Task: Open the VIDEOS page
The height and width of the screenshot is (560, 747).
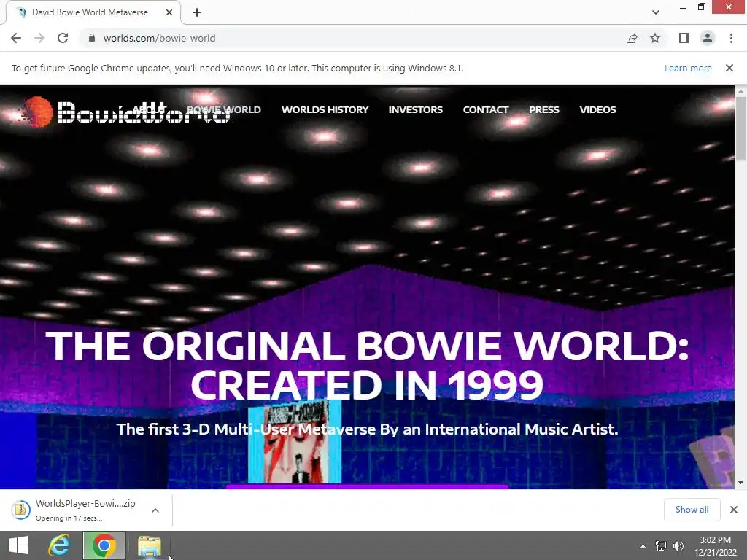Action: click(x=597, y=109)
